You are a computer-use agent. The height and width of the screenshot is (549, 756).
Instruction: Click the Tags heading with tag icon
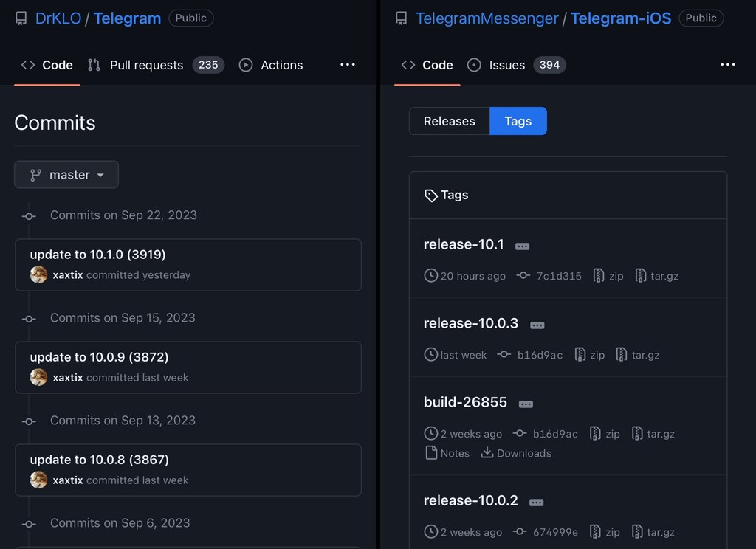click(447, 196)
